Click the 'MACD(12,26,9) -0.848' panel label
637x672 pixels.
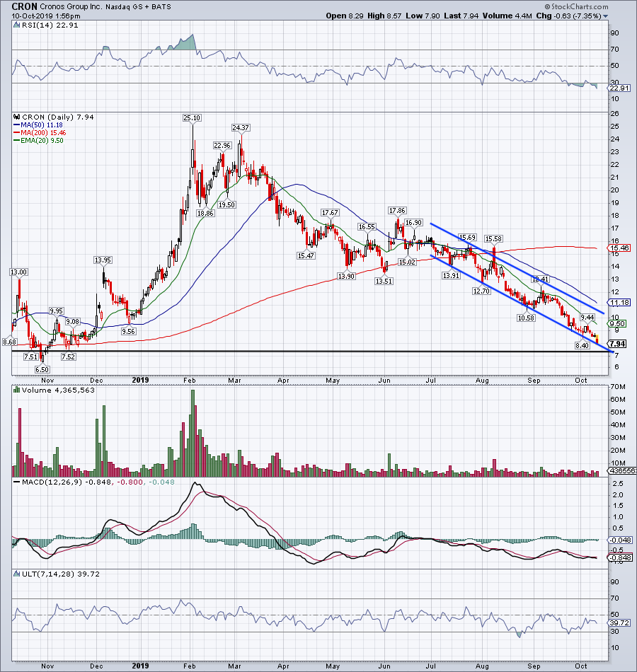pos(66,482)
